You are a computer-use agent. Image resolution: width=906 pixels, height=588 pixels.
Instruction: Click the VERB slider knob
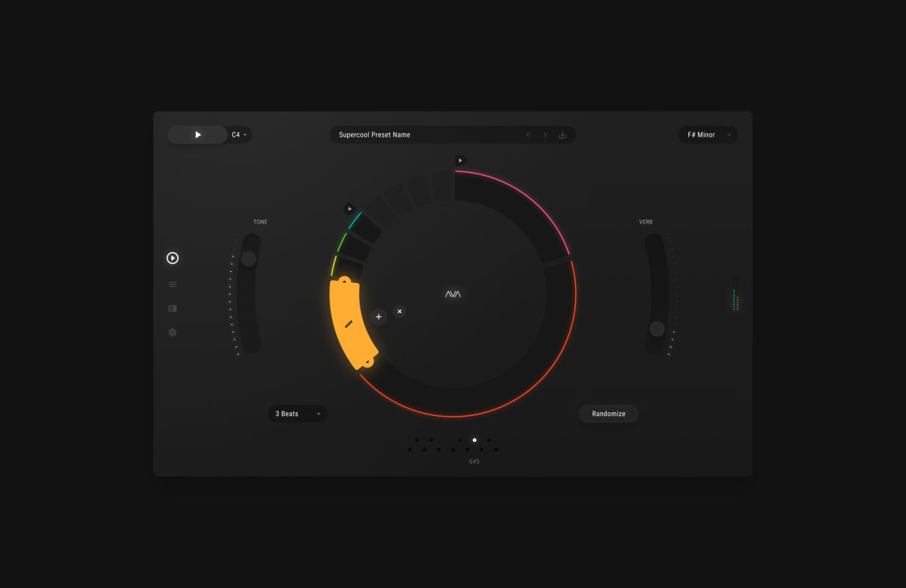tap(657, 329)
